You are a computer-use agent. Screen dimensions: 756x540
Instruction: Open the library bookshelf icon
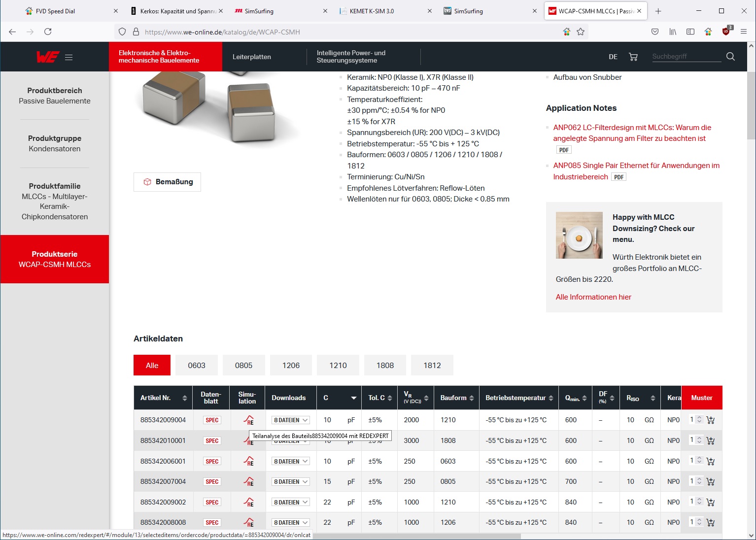tap(673, 32)
